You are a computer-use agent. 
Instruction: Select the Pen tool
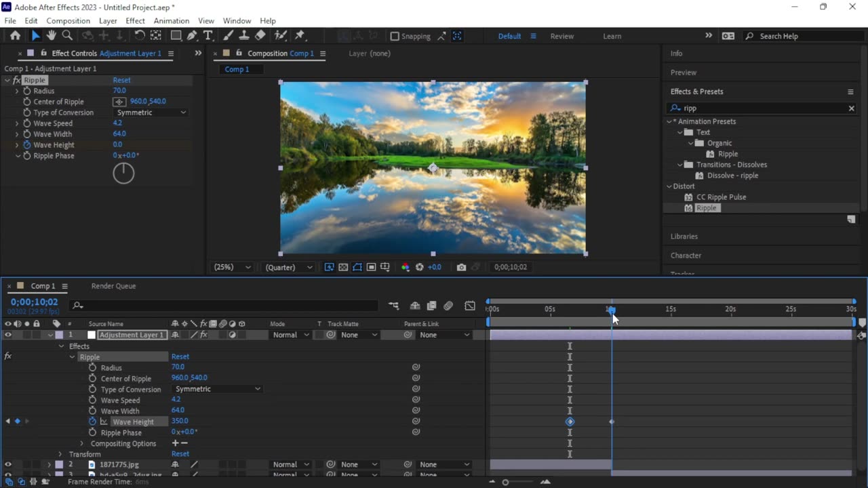click(192, 36)
